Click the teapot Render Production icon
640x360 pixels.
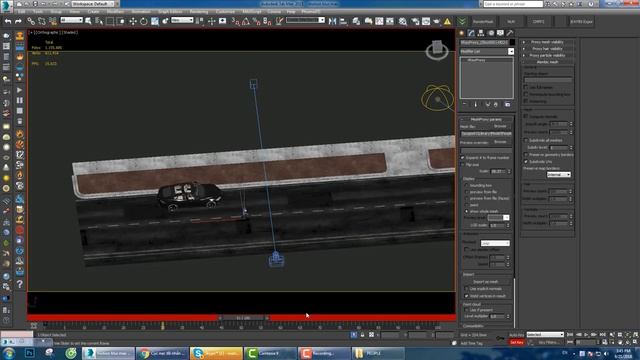pos(436,21)
